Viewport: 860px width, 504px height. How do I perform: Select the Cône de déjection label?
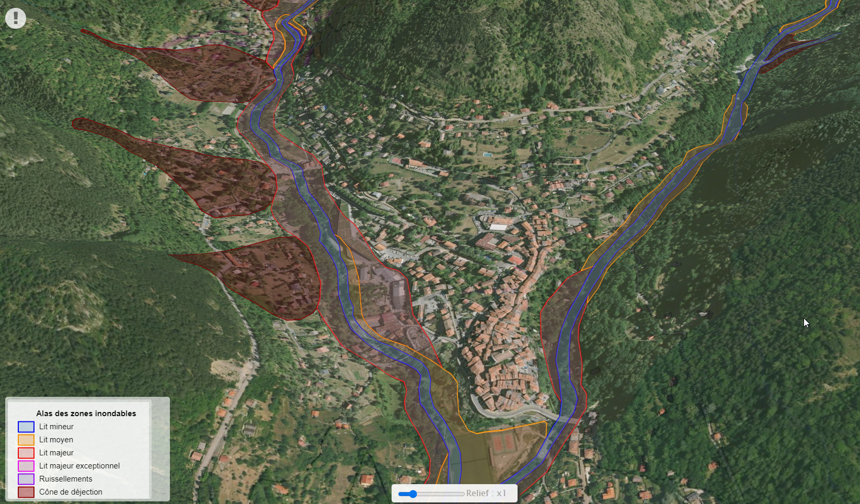(71, 492)
